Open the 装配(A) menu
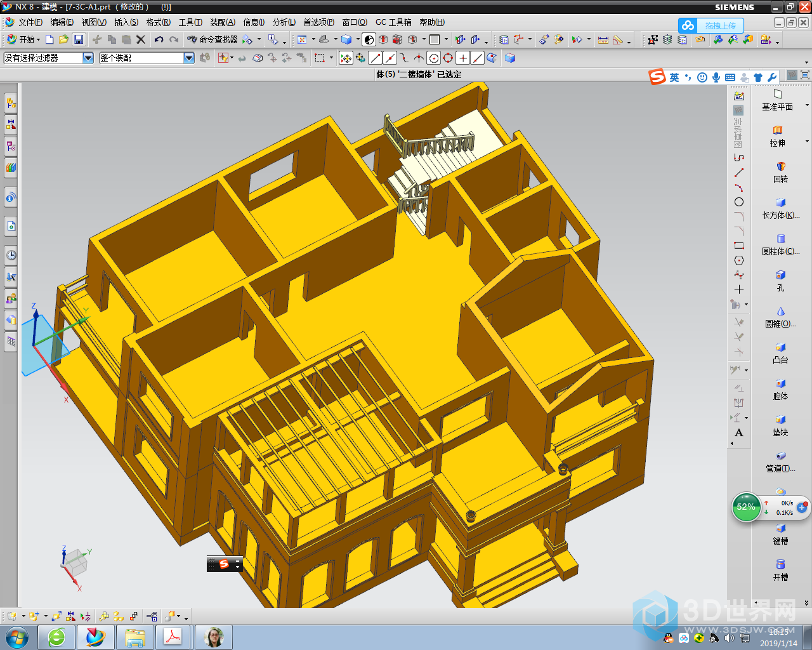This screenshot has height=650, width=812. click(223, 22)
